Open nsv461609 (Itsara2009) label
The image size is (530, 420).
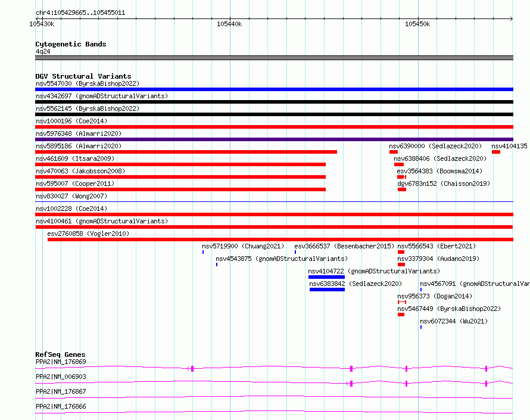(75, 158)
